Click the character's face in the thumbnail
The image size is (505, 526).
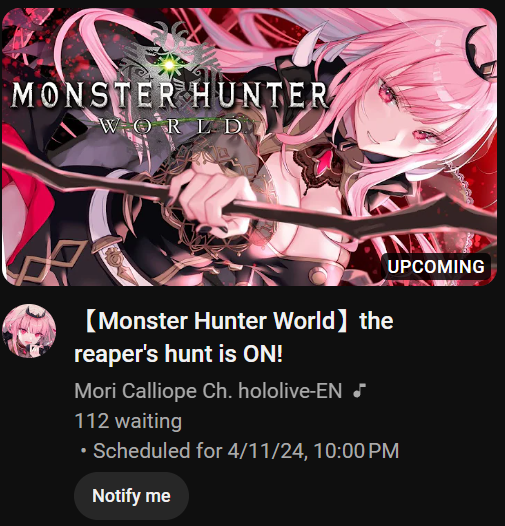(x=404, y=114)
